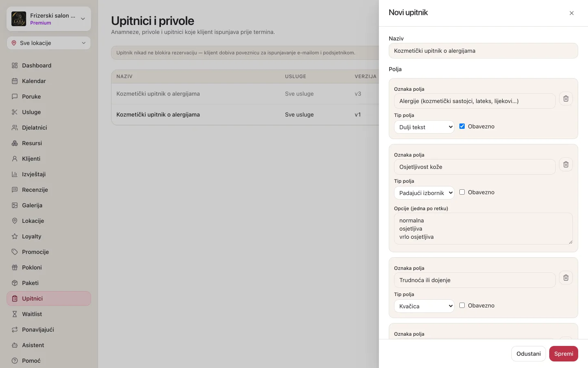Expand the salon account switcher chevron

[x=83, y=19]
